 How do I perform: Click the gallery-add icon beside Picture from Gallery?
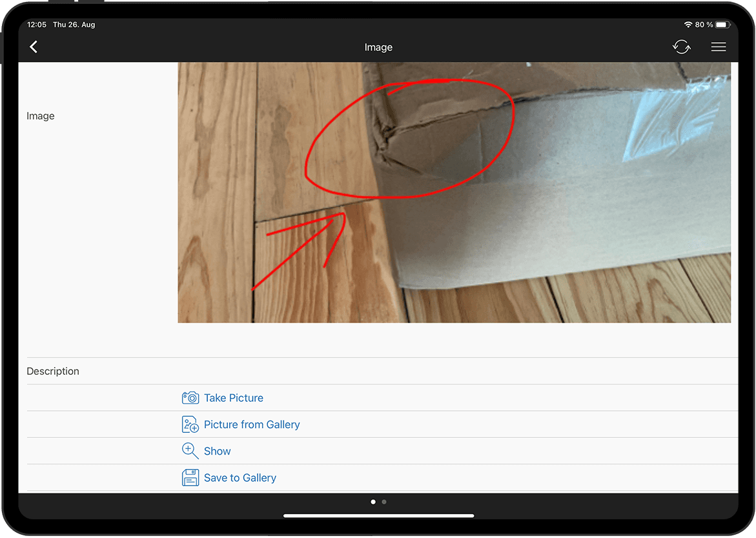click(x=190, y=424)
